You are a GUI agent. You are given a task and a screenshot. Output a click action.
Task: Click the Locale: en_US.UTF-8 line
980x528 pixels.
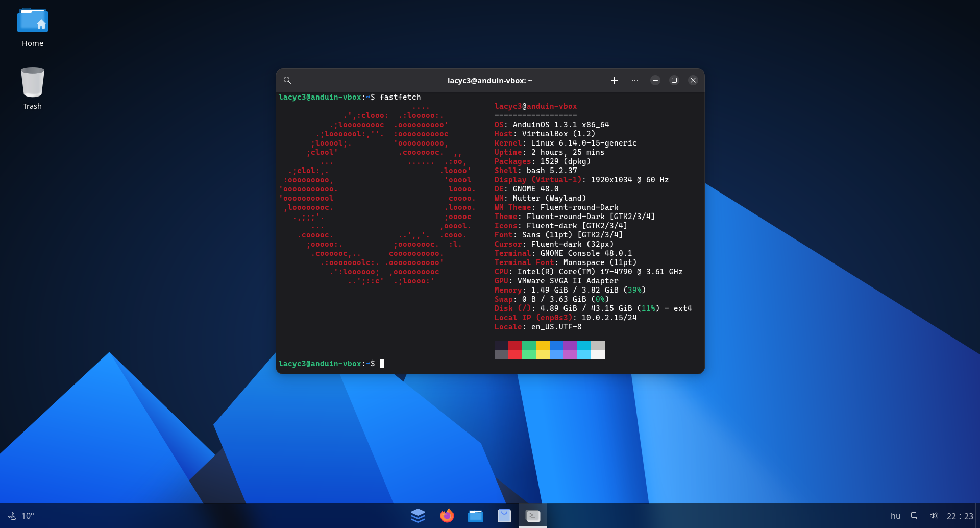pyautogui.click(x=538, y=327)
